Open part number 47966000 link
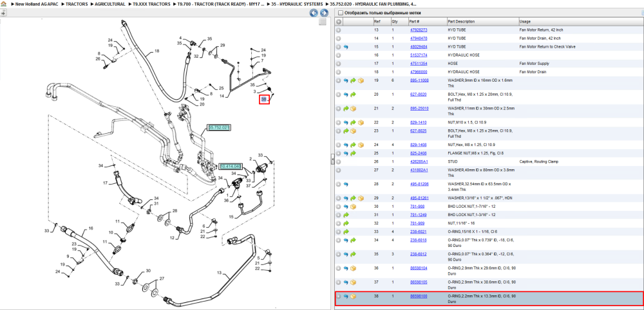Screen dimensions: 644x310 (419, 72)
